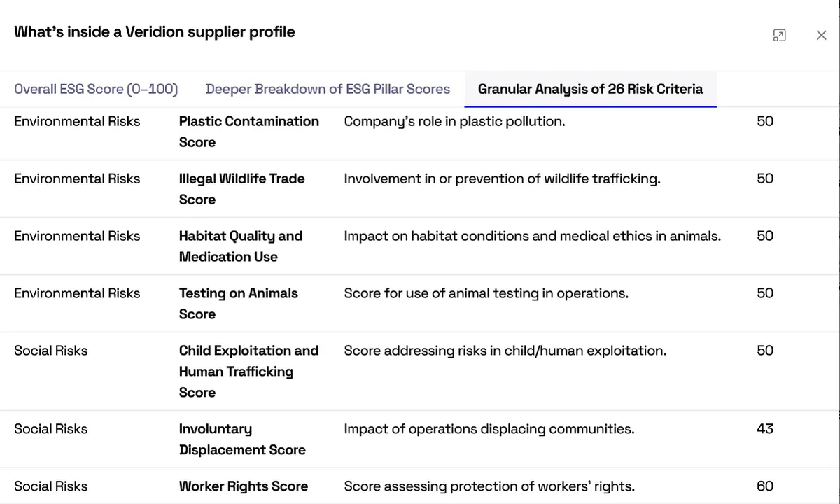The height and width of the screenshot is (504, 840).
Task: Click the expand modal window icon
Action: [x=779, y=35]
